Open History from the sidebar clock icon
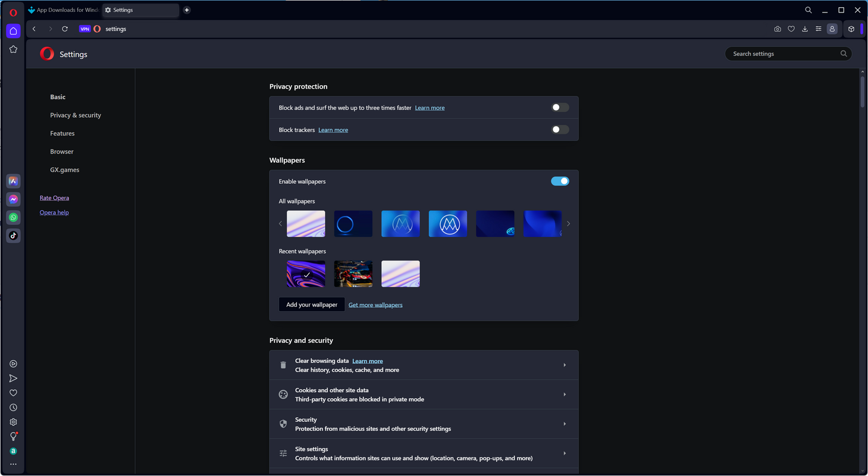868x476 pixels. click(13, 408)
